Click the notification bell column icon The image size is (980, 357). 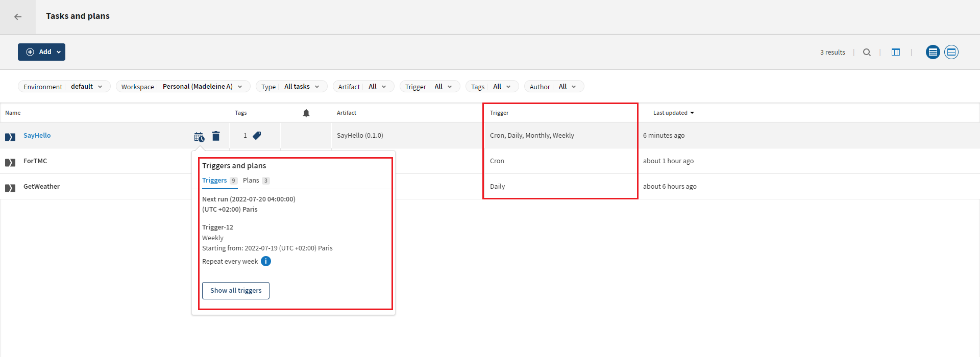coord(306,113)
